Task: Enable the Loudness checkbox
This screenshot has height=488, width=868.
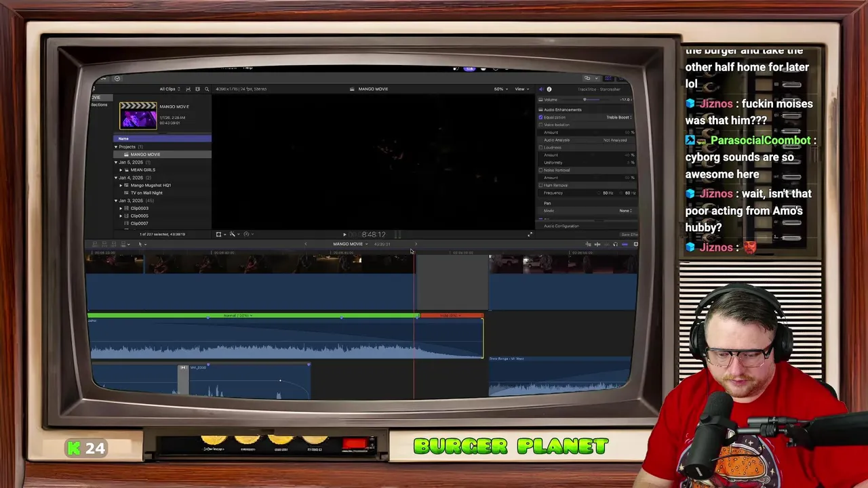Action: point(540,147)
